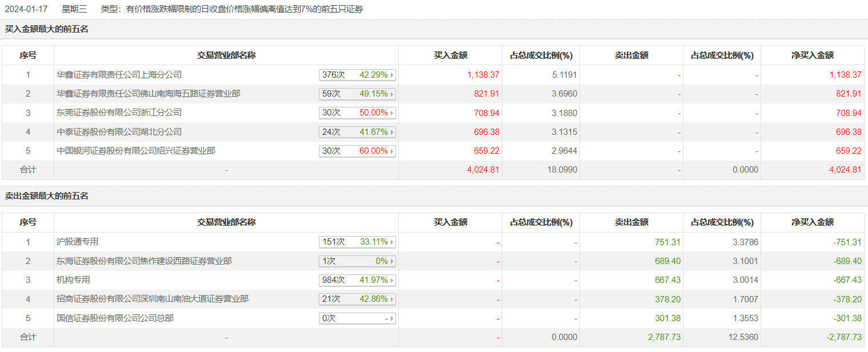This screenshot has height=352, width=868.
Task: Open 国信证券股份有限公司公司总部 link
Action: (x=115, y=318)
